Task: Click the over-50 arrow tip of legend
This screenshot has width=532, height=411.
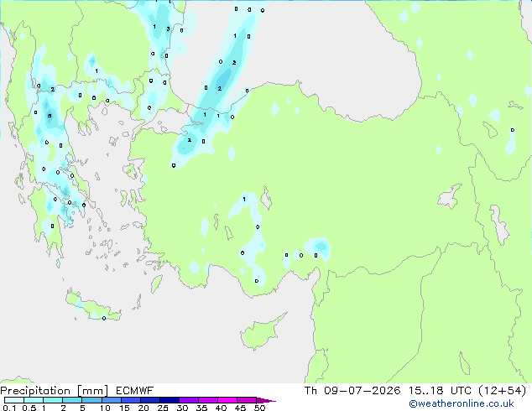Action: (266, 401)
